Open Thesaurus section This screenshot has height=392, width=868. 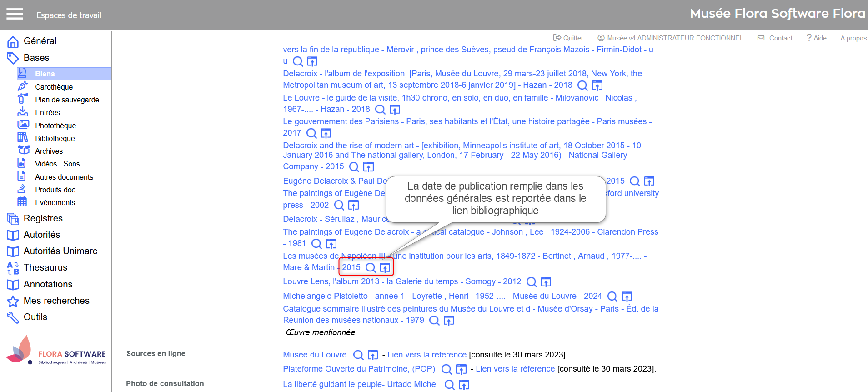pos(45,267)
